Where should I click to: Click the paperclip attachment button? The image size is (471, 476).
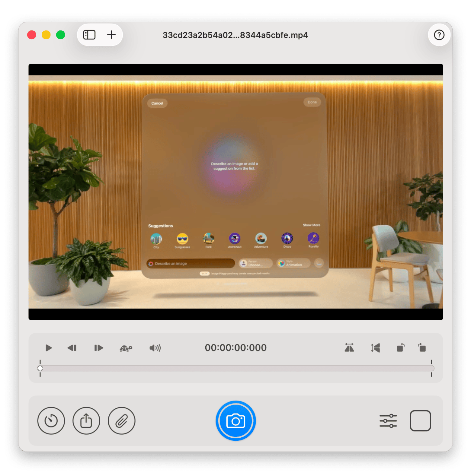point(121,420)
